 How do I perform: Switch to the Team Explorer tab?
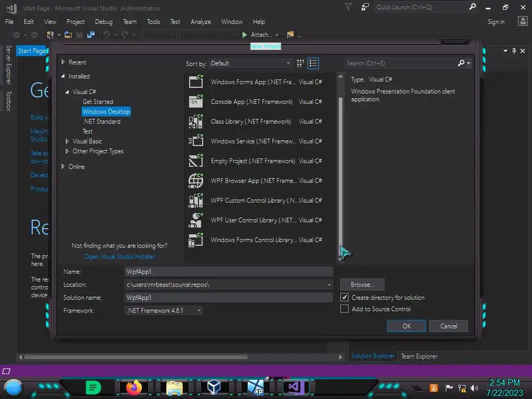point(419,356)
